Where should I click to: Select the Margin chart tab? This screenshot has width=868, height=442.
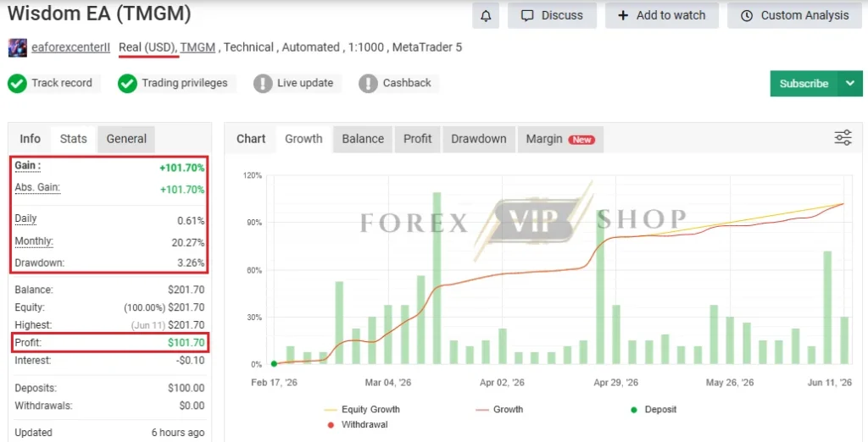click(x=560, y=139)
